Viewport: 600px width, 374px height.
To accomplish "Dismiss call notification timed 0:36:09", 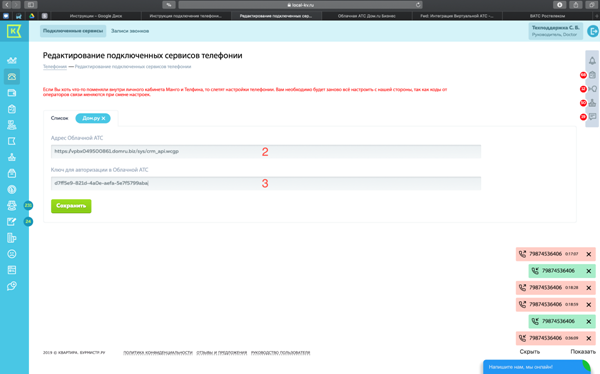I will point(589,338).
